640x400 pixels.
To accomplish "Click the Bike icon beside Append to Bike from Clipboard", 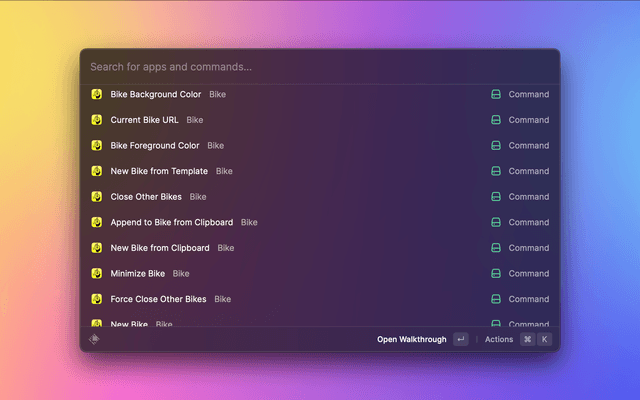I will [x=97, y=222].
